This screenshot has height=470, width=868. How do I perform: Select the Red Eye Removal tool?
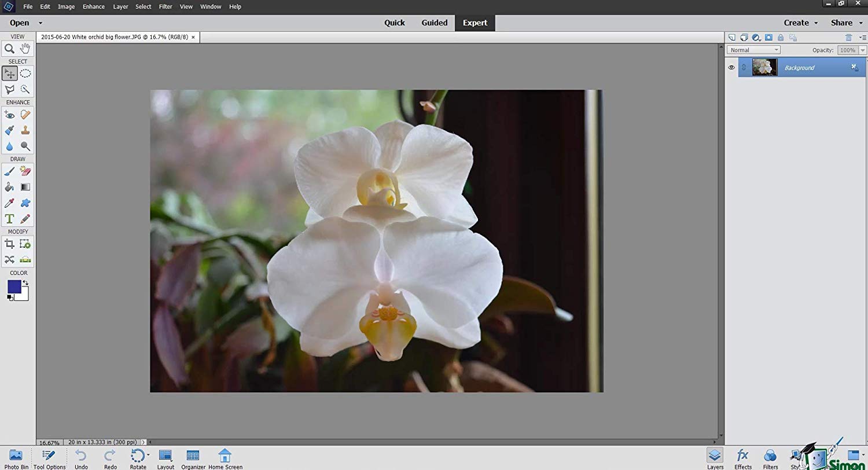click(9, 115)
